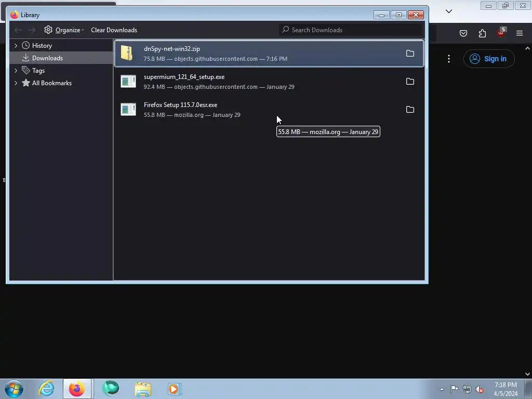The image size is (532, 399).
Task: Expand the History tree node
Action: [x=16, y=46]
